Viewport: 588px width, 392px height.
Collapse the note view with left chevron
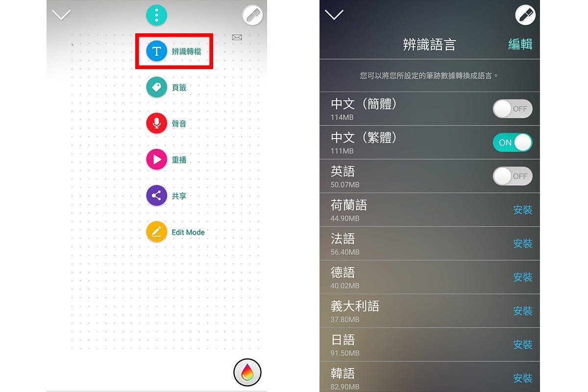pos(61,15)
